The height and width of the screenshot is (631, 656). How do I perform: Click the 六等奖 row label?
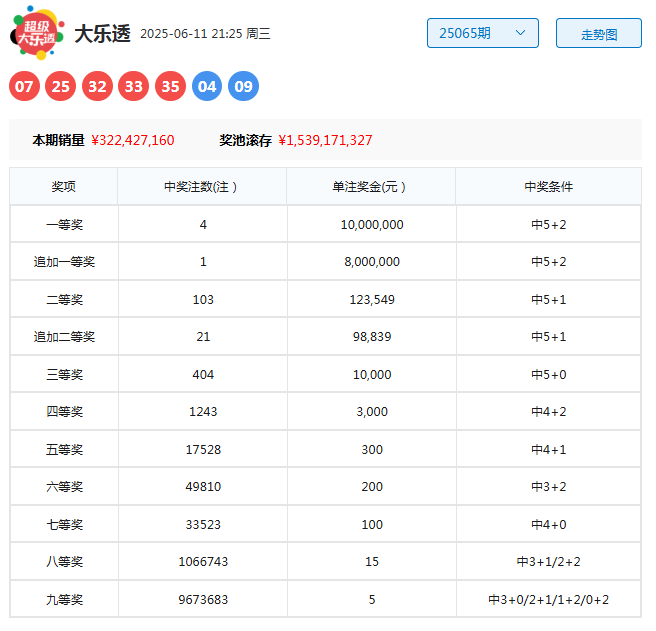tap(64, 487)
